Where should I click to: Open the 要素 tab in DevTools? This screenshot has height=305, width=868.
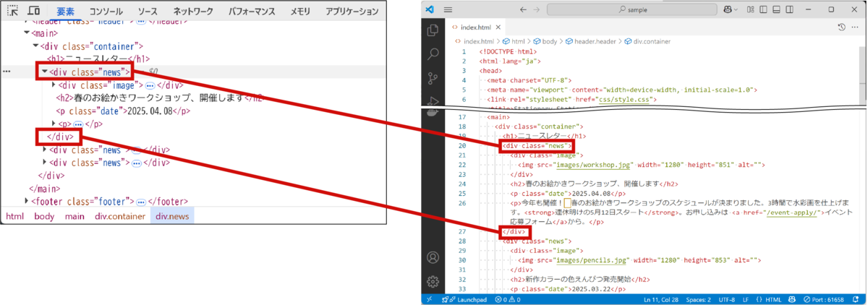coord(65,12)
